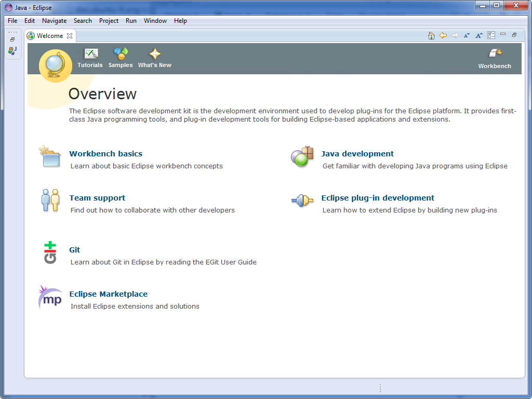532x399 pixels.
Task: Open the Tutorials page
Action: (90, 57)
